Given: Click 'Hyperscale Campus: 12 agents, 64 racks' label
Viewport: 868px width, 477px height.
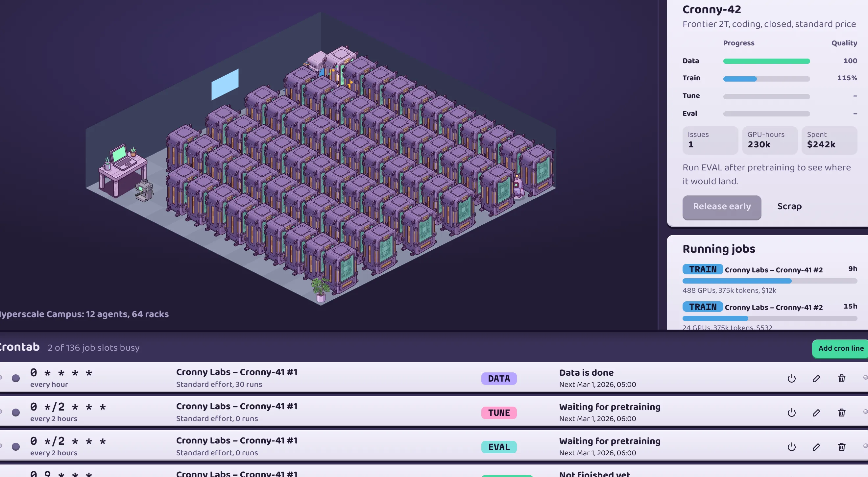Looking at the screenshot, I should (84, 314).
